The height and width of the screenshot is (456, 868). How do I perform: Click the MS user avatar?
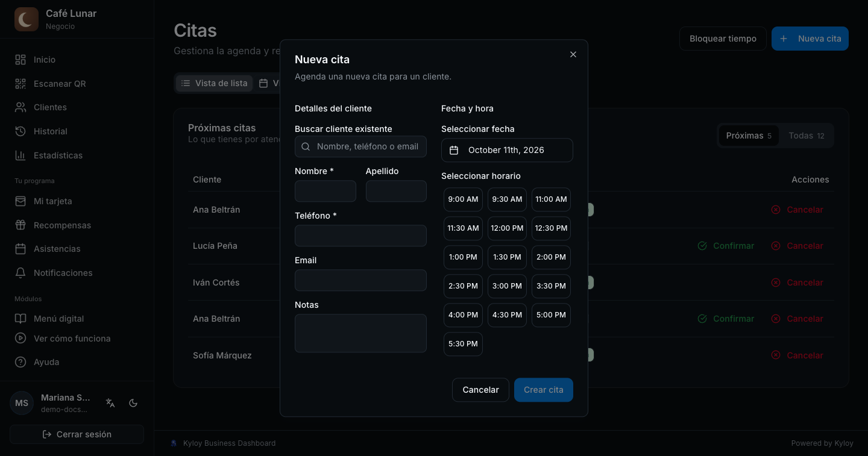coord(22,403)
